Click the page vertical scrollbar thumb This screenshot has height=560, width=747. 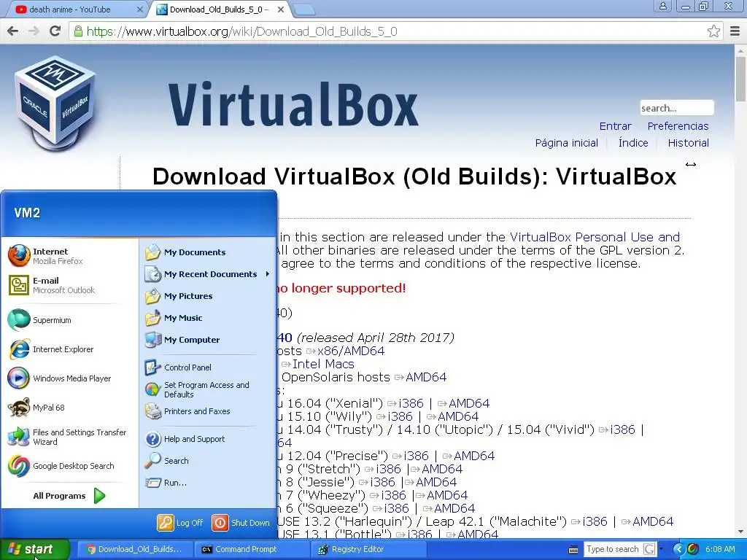(x=740, y=79)
